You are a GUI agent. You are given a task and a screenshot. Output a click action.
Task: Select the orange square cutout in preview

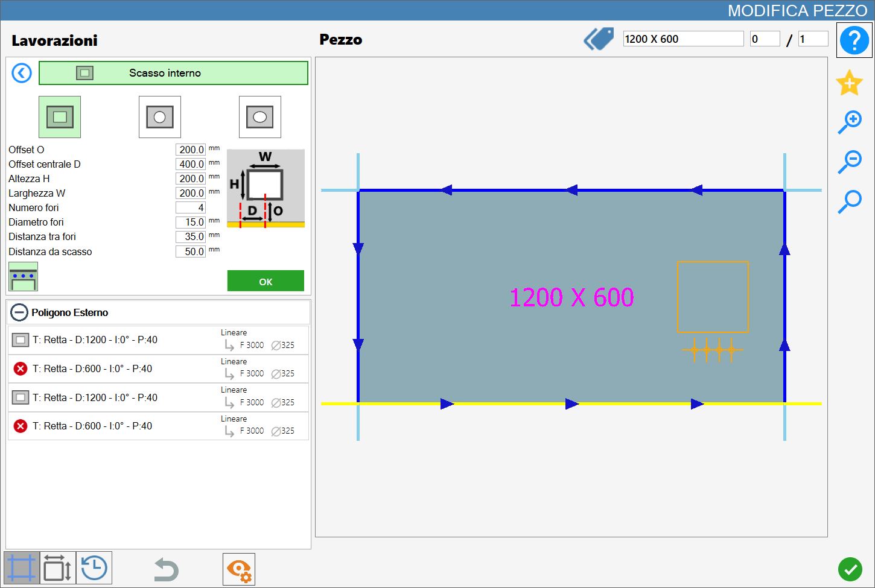(x=713, y=297)
